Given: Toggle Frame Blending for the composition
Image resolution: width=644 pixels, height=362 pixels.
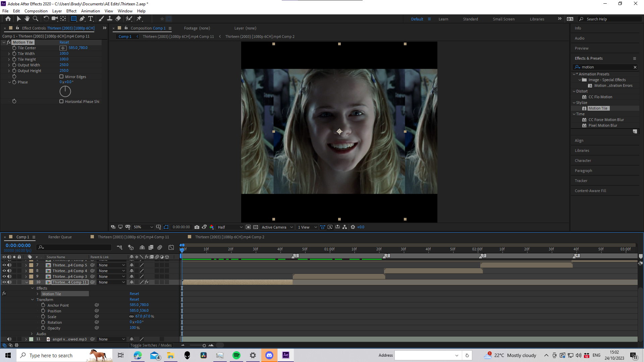Looking at the screenshot, I should point(151,247).
